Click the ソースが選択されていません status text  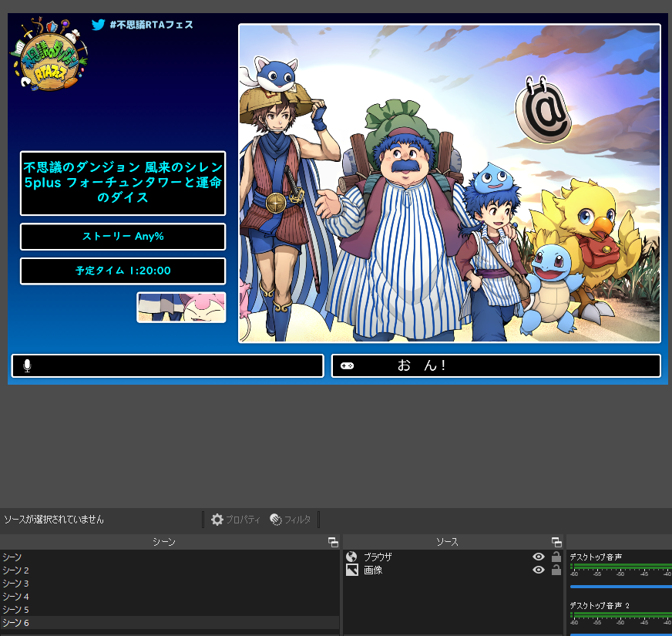pyautogui.click(x=54, y=520)
